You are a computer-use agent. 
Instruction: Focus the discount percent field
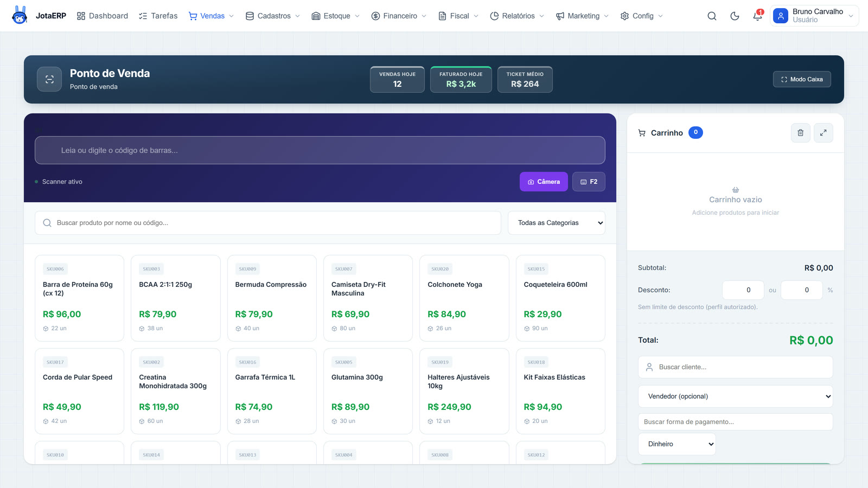pyautogui.click(x=802, y=290)
